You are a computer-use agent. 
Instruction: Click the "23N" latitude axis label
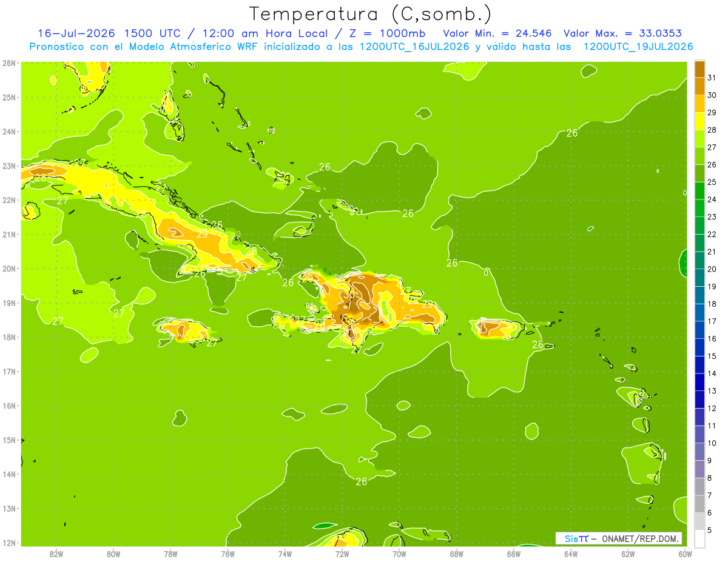(x=8, y=166)
